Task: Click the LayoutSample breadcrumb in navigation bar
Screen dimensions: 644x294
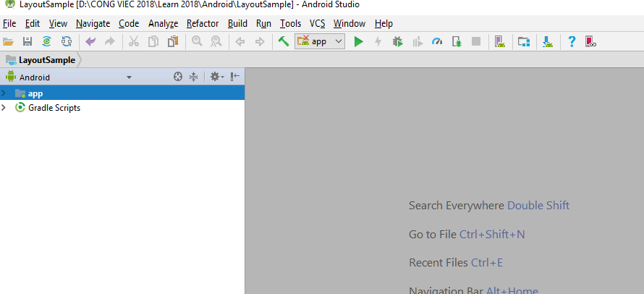Action: click(x=46, y=59)
